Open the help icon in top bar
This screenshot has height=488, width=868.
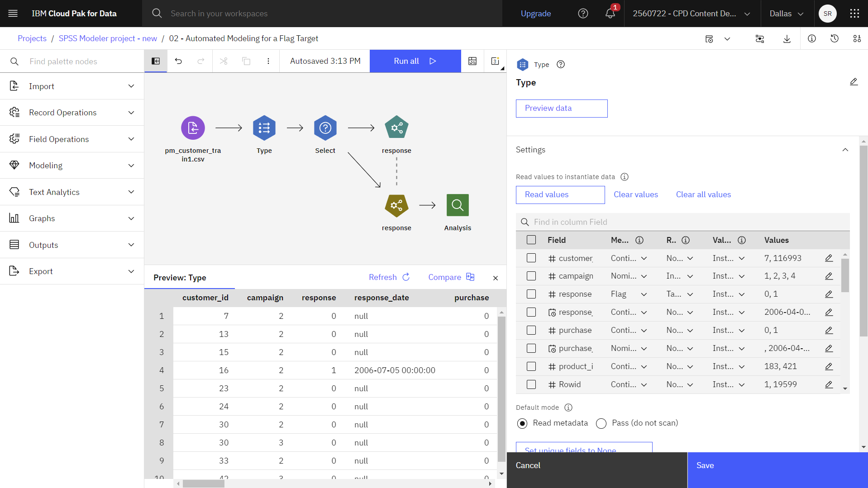(x=583, y=14)
